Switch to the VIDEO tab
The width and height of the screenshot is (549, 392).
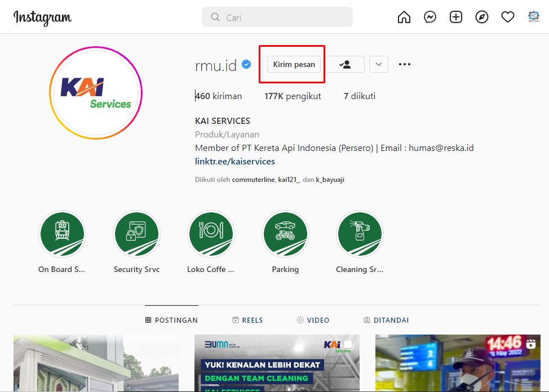click(x=313, y=320)
